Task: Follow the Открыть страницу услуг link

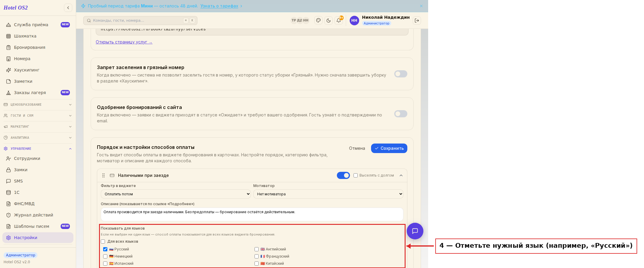Action: tap(124, 42)
